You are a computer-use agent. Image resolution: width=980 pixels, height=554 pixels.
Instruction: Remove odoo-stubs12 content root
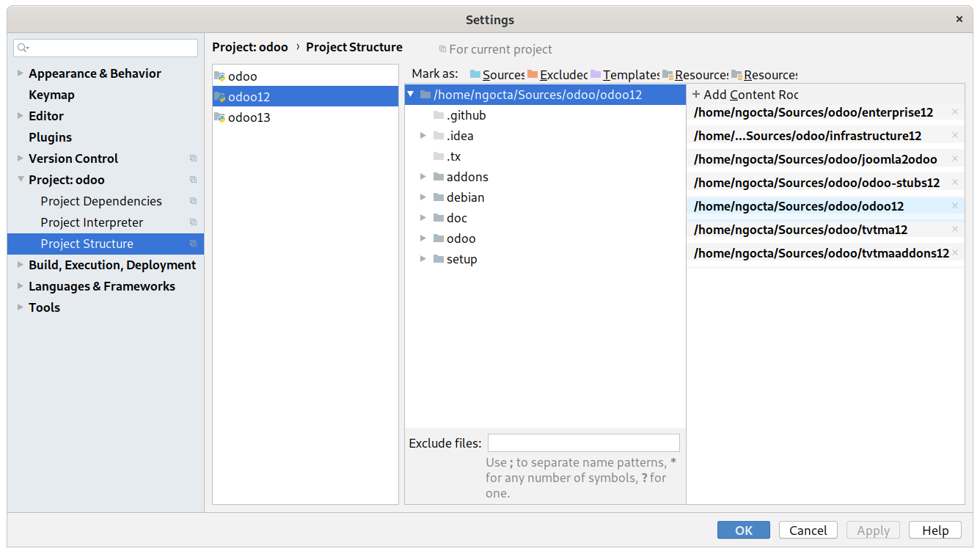coord(954,182)
